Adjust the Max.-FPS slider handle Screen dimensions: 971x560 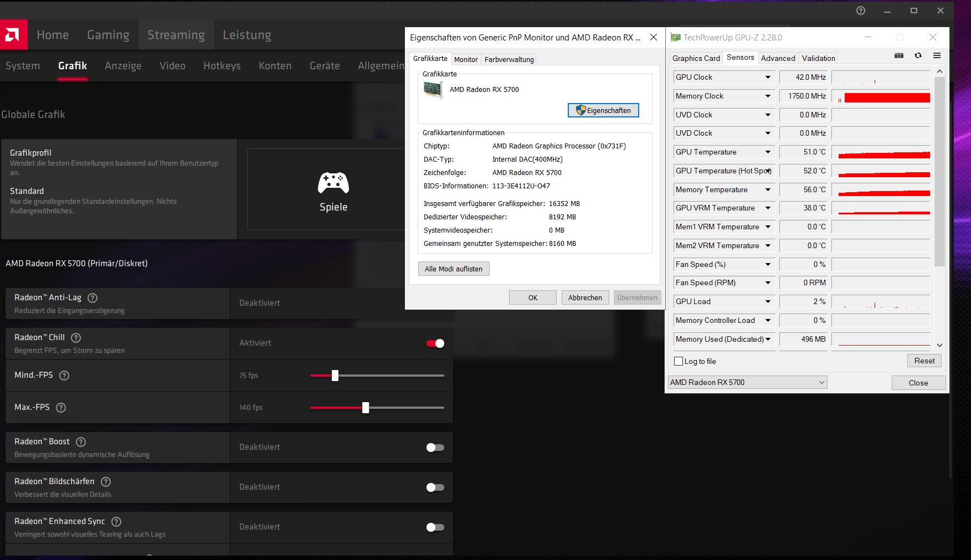click(366, 408)
